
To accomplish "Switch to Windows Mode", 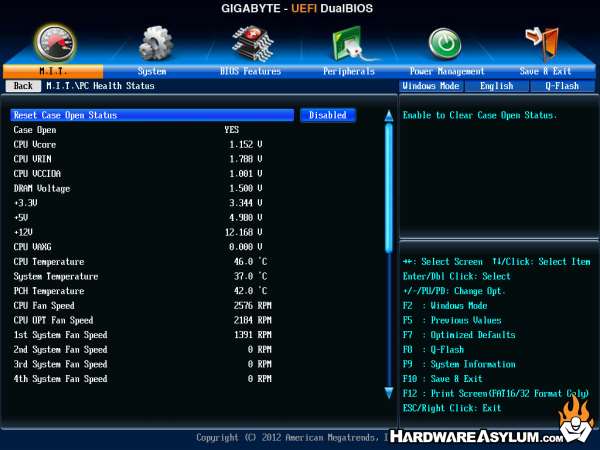I will tap(431, 86).
